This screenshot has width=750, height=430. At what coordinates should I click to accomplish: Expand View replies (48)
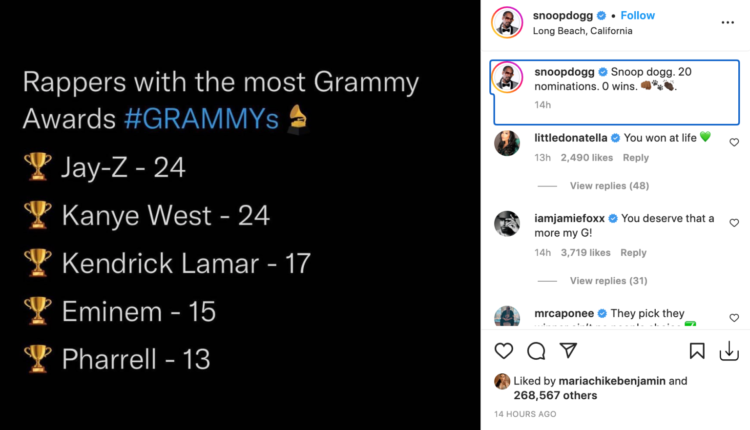pos(609,186)
